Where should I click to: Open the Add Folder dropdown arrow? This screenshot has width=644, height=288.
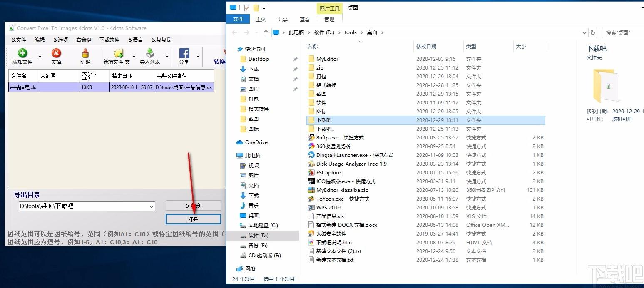(134, 57)
